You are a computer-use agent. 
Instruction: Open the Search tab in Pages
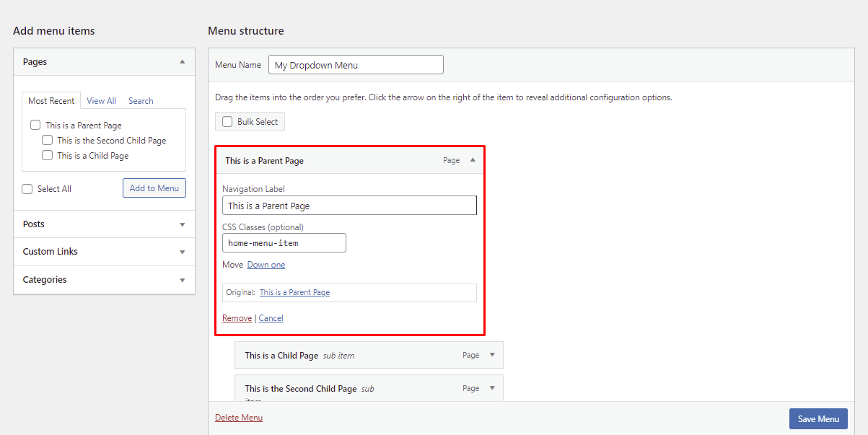(x=141, y=100)
